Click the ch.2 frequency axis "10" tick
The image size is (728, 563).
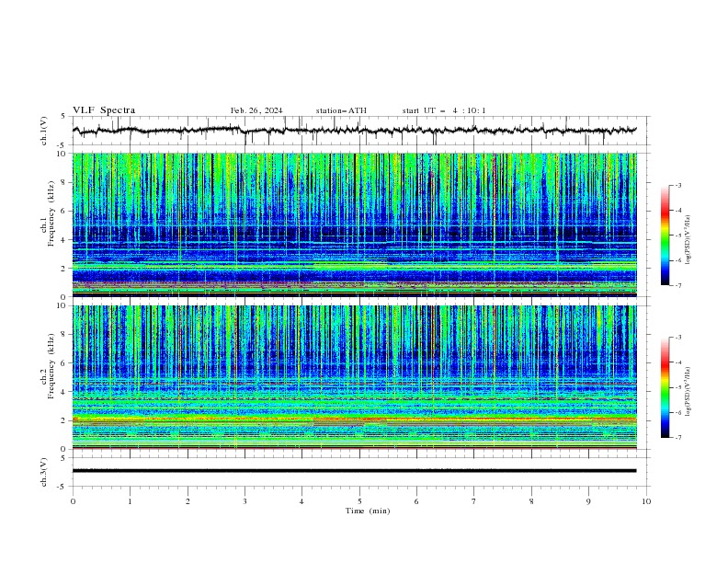[x=63, y=305]
